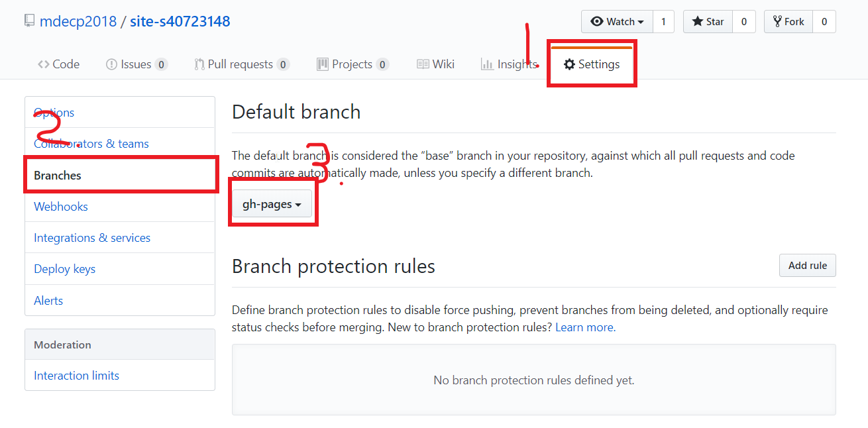Select Webhooks in settings sidebar

click(x=61, y=207)
